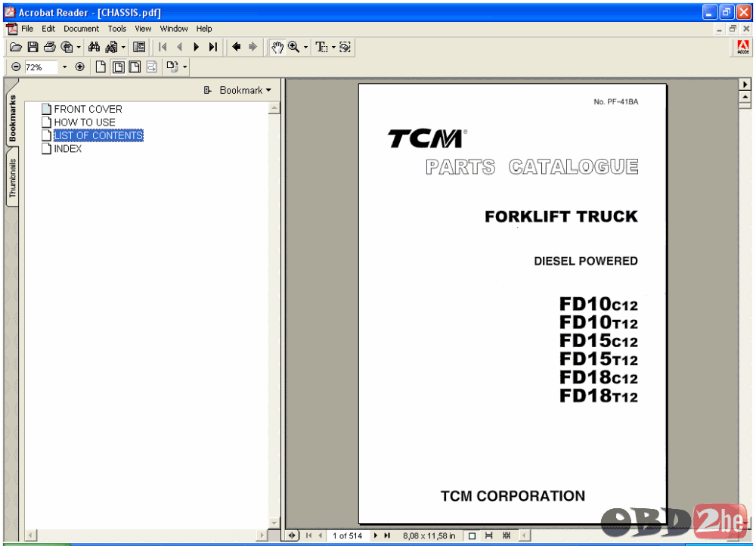The image size is (756, 546).
Task: Go to first page in the toolbar
Action: [x=163, y=47]
